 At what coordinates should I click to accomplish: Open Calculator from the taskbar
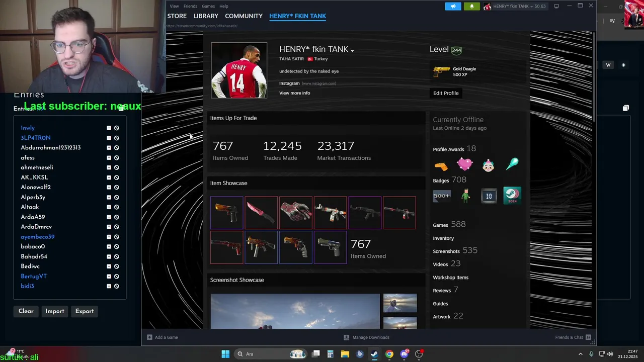pos(330,354)
